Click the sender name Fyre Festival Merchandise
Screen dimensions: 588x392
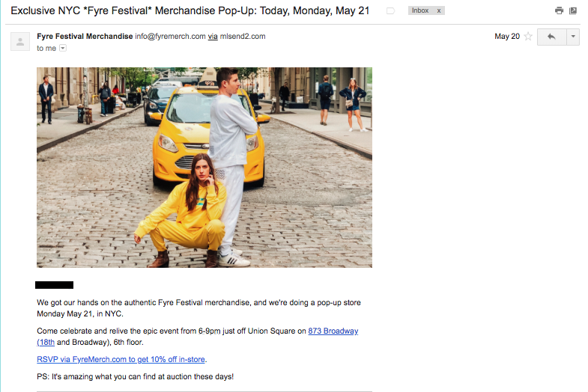pos(85,37)
